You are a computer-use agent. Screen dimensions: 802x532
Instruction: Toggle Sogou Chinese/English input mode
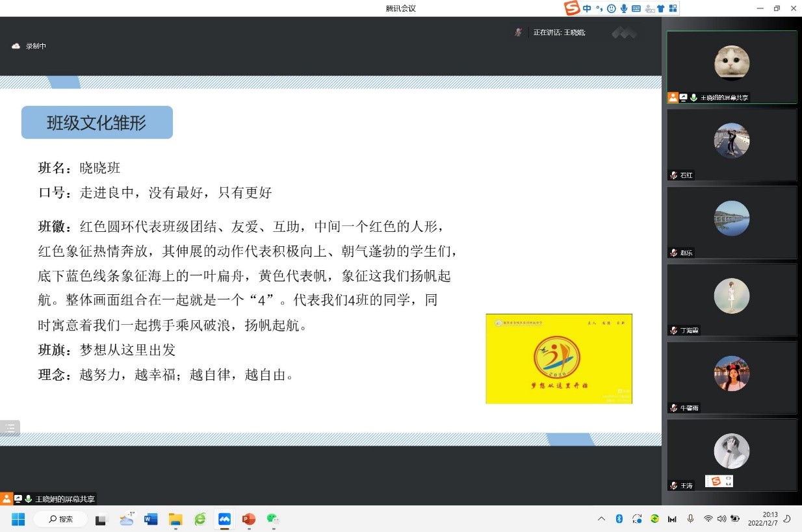[587, 8]
